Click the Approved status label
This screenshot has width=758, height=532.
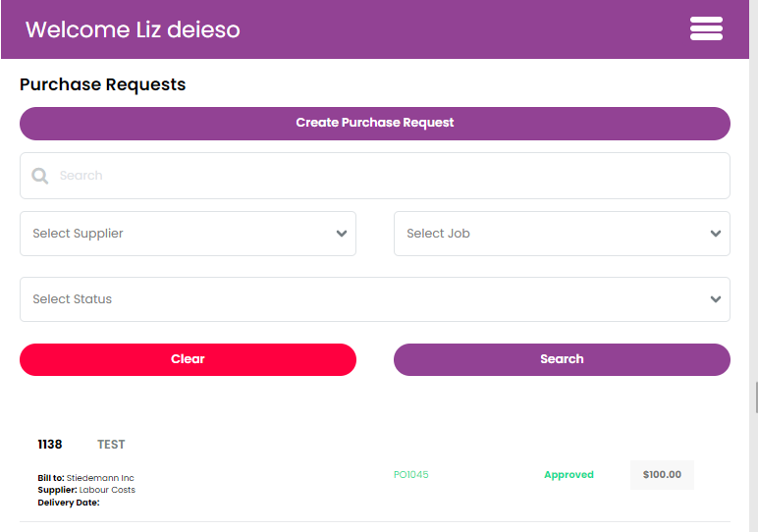coord(568,474)
